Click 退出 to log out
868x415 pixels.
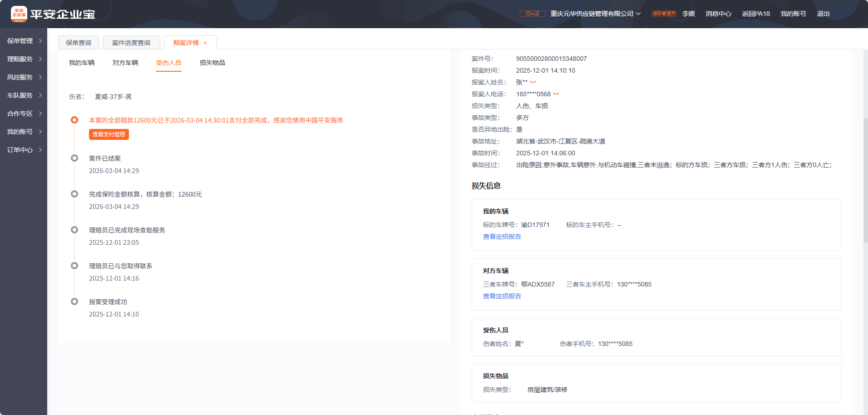point(823,14)
